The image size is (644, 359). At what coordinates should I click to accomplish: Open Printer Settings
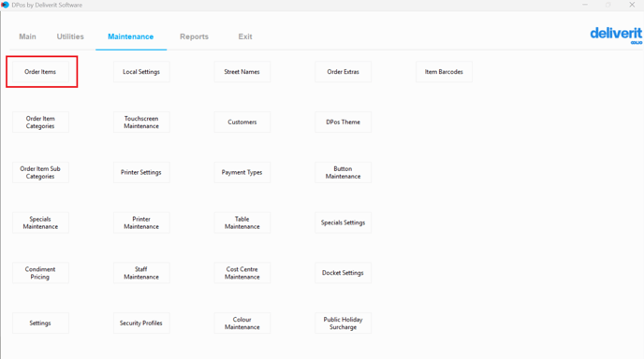(x=141, y=172)
